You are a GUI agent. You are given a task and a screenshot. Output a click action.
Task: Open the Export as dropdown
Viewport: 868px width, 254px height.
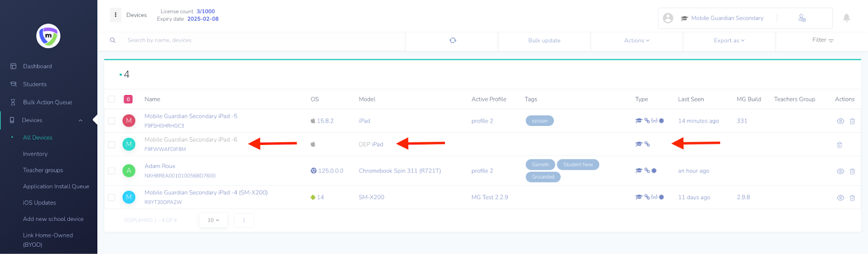[x=729, y=41]
